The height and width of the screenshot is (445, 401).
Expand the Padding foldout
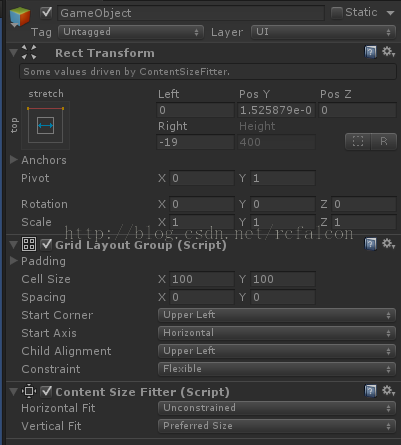(x=14, y=261)
